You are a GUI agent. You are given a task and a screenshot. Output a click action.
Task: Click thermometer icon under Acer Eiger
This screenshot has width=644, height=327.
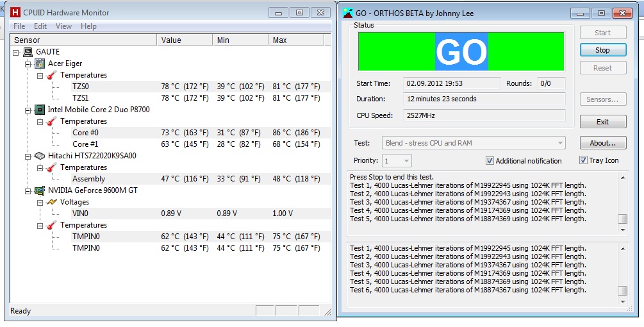tap(52, 75)
